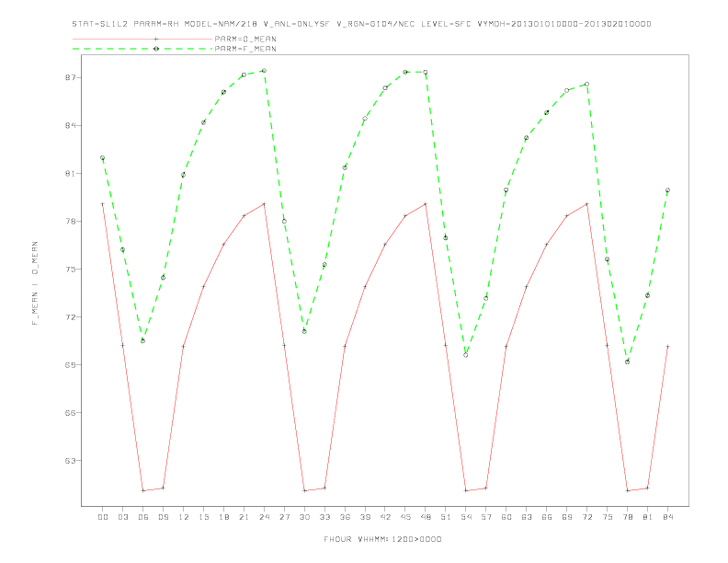Image resolution: width=728 pixels, height=563 pixels.
Task: Click x-axis tick label 03
Action: 122,517
